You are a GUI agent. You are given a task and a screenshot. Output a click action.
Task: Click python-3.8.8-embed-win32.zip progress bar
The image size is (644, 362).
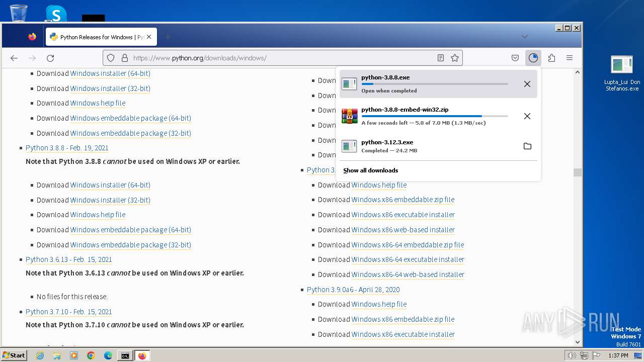(x=435, y=116)
